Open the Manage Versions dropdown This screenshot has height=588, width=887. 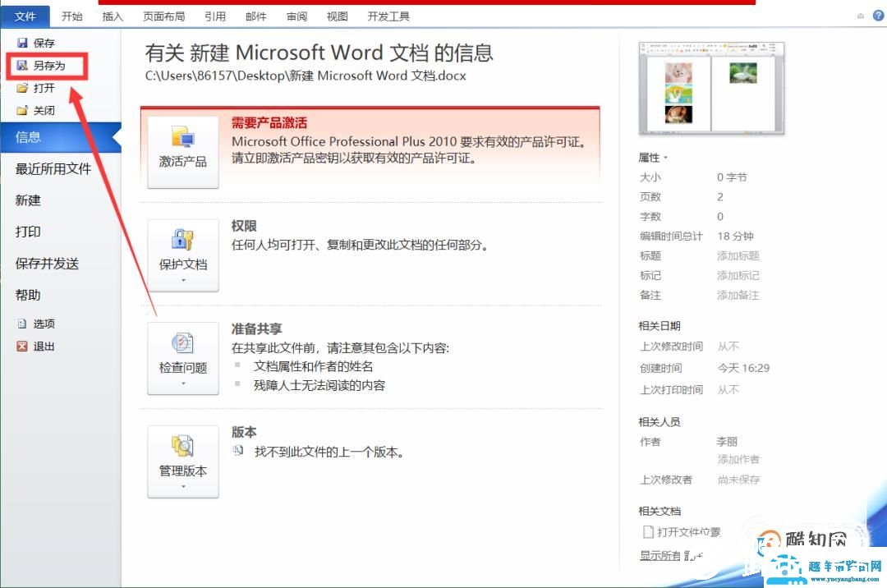[x=182, y=462]
